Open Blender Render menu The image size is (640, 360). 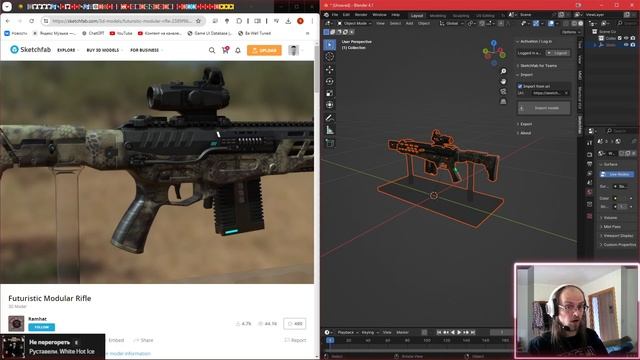point(361,15)
